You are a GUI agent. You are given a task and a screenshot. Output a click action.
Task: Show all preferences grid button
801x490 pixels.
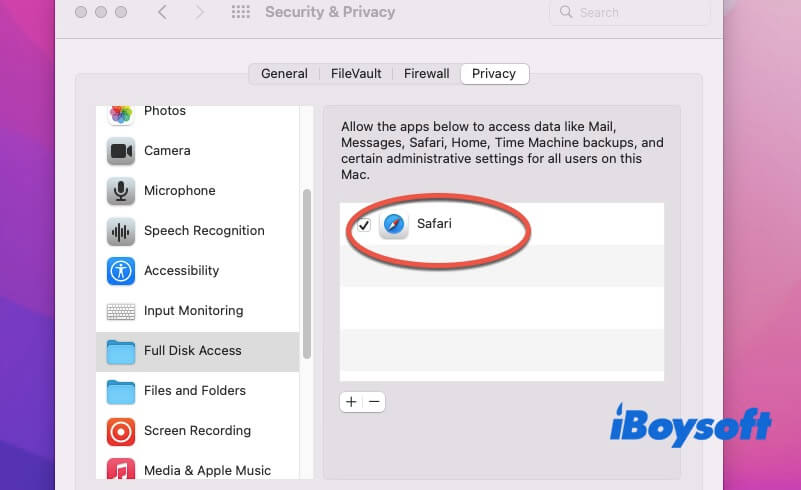[x=240, y=13]
